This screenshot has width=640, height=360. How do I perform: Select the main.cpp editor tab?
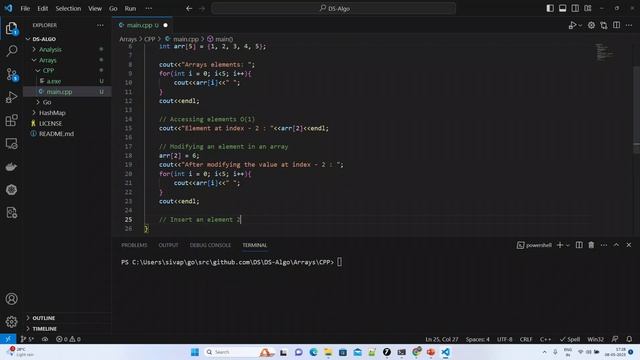(x=142, y=25)
